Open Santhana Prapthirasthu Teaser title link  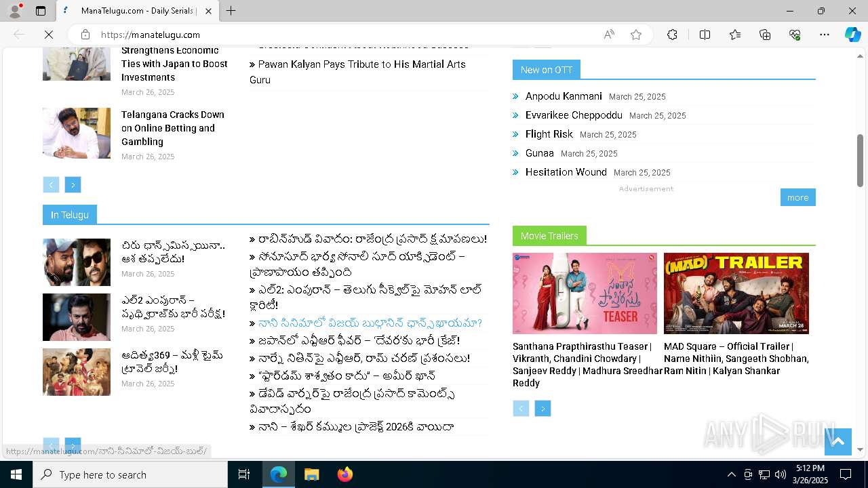tap(587, 365)
